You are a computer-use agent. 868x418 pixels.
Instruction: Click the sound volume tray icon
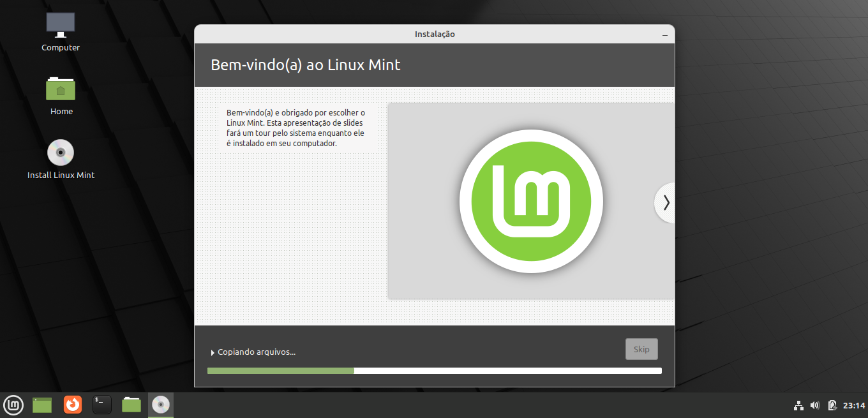tap(814, 405)
